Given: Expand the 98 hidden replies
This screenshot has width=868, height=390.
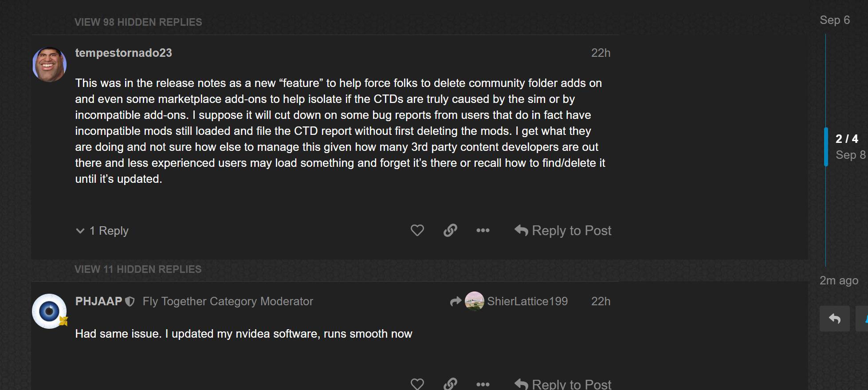Looking at the screenshot, I should (138, 22).
